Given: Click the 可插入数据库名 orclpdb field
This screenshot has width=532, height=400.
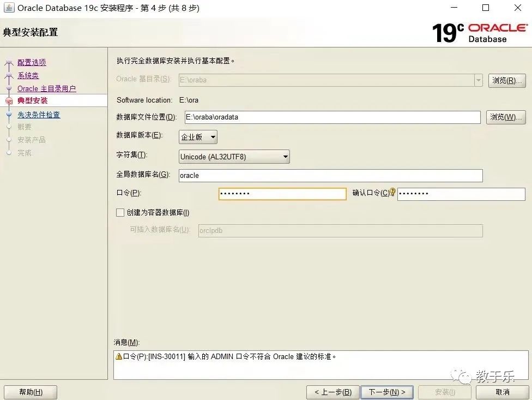Looking at the screenshot, I should click(340, 231).
